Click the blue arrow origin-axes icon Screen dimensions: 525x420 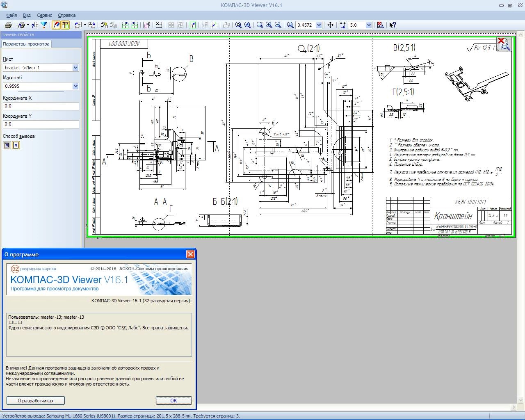click(215, 25)
